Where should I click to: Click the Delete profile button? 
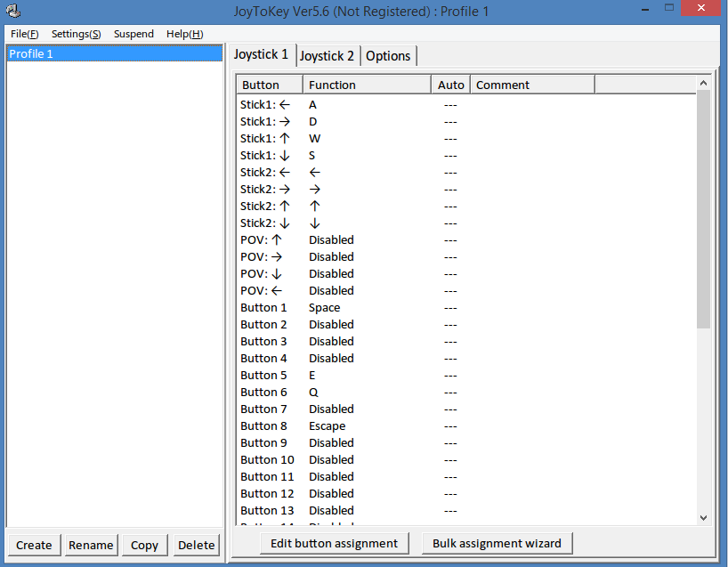click(x=197, y=545)
